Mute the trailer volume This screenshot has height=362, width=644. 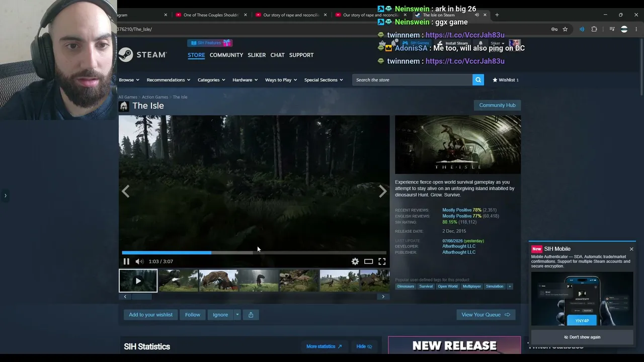click(x=139, y=261)
